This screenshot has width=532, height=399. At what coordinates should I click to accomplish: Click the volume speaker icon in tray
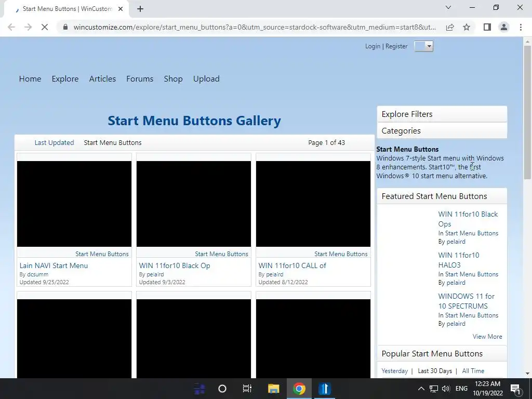[x=446, y=389]
